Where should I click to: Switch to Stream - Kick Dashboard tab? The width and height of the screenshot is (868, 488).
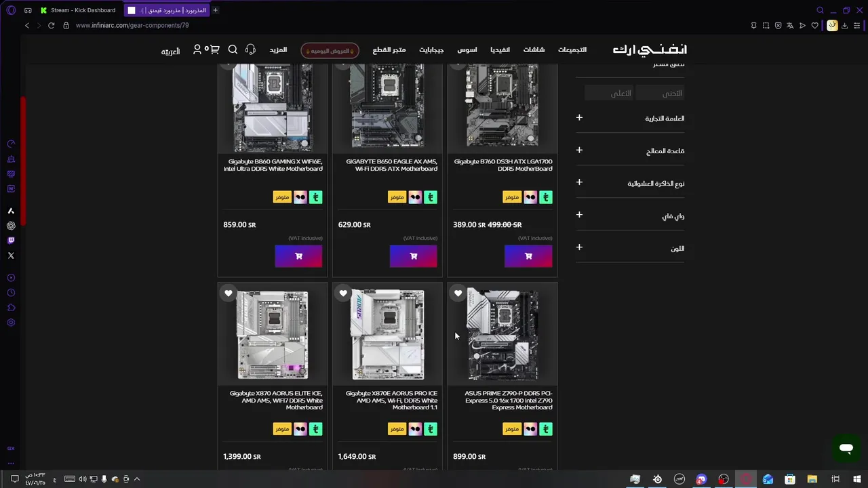click(79, 10)
